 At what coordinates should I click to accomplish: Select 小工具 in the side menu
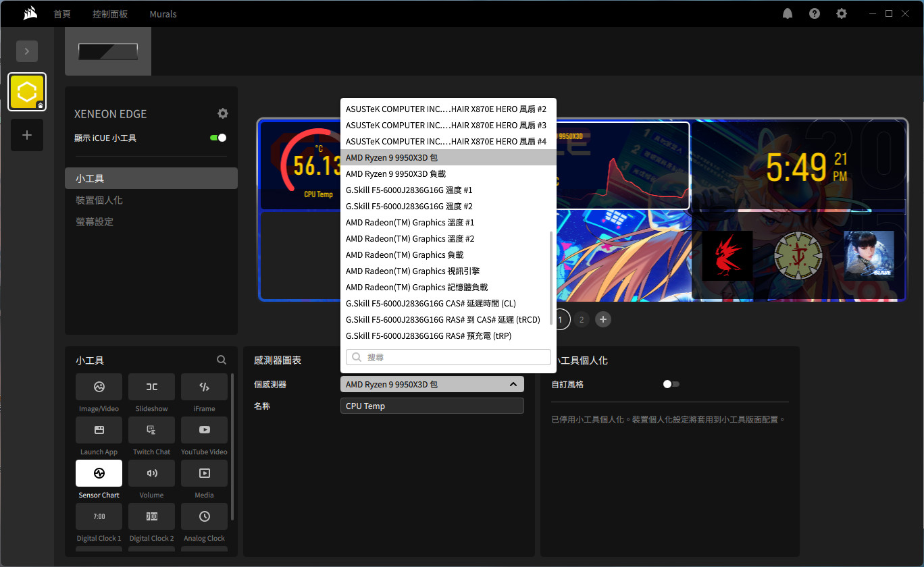pos(151,178)
